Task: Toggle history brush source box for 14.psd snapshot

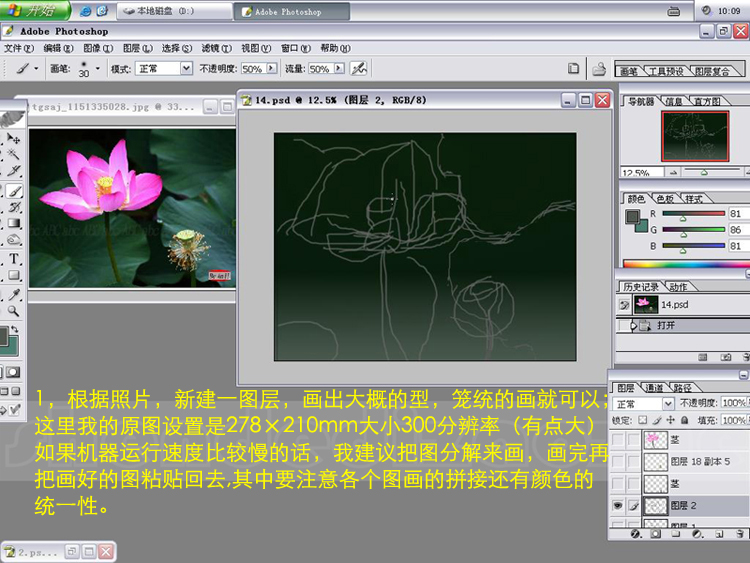Action: click(x=624, y=305)
